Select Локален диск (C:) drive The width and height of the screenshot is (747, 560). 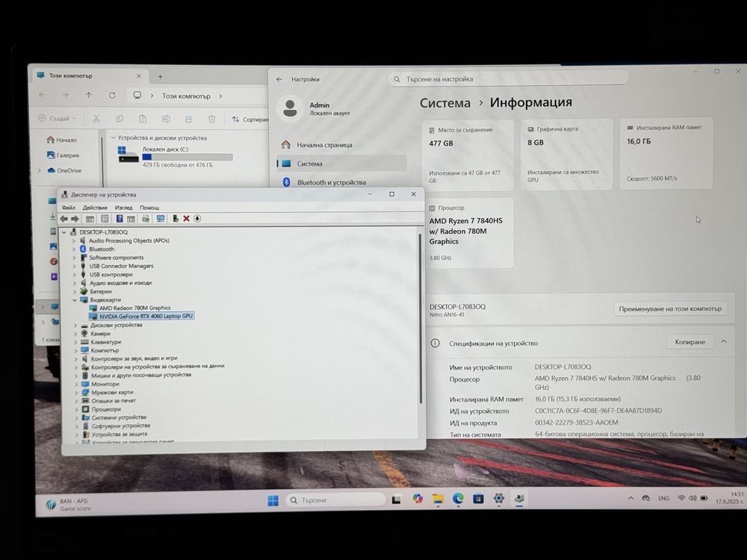pos(176,157)
